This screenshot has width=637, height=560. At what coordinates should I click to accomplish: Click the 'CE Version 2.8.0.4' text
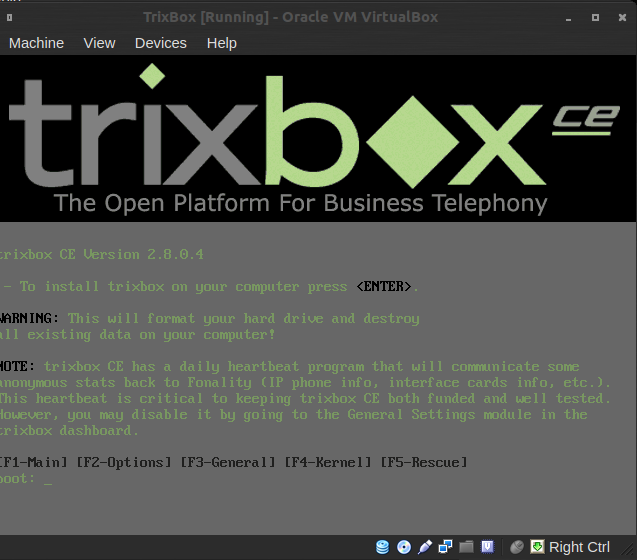tap(131, 254)
